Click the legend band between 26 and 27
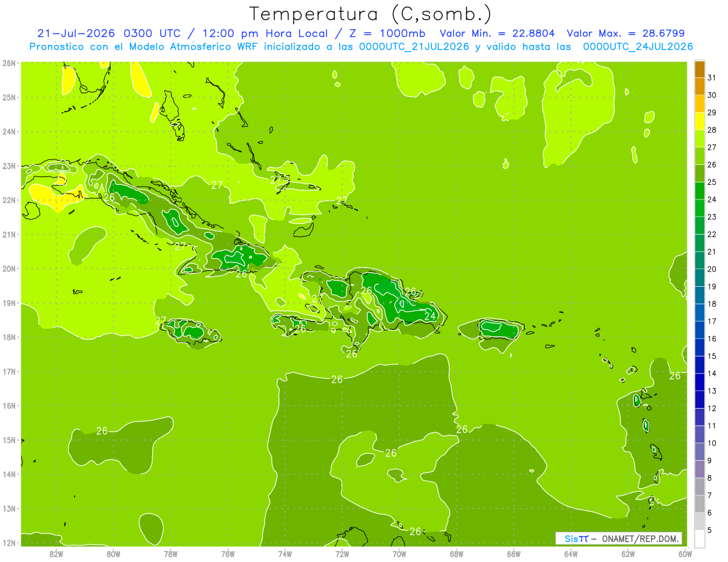The width and height of the screenshot is (728, 562). click(x=699, y=156)
